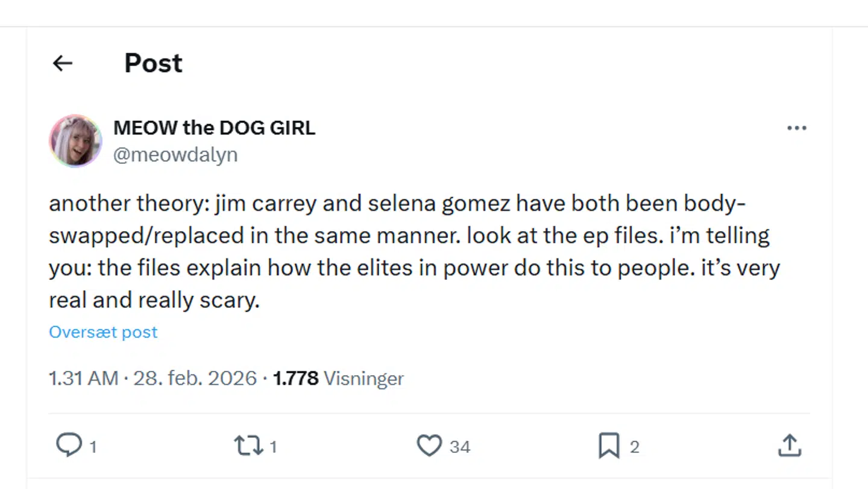This screenshot has height=489, width=868.
Task: Open @meowdalyn's profile picture
Action: (75, 141)
